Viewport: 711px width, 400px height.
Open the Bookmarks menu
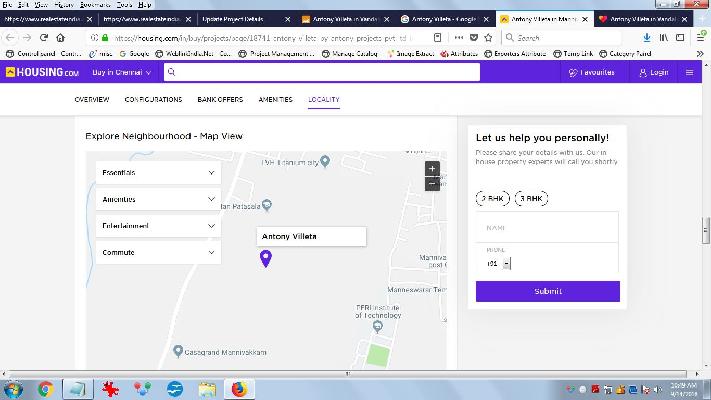click(95, 5)
